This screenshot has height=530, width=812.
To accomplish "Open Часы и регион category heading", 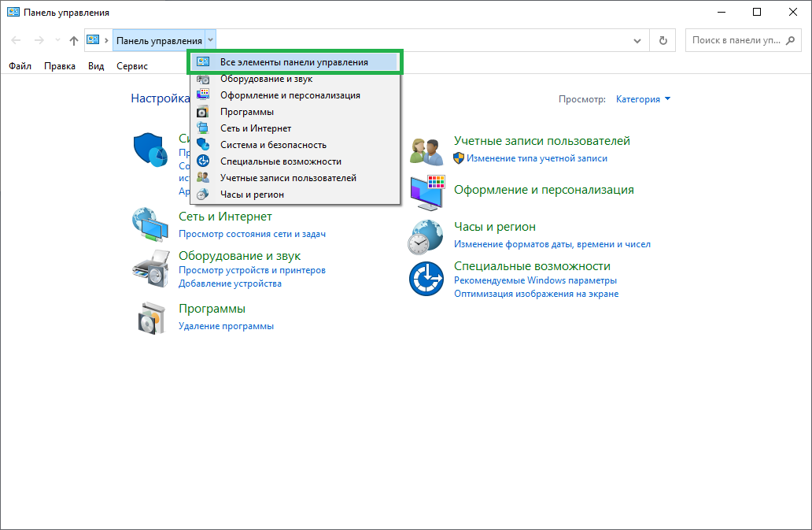I will [495, 227].
